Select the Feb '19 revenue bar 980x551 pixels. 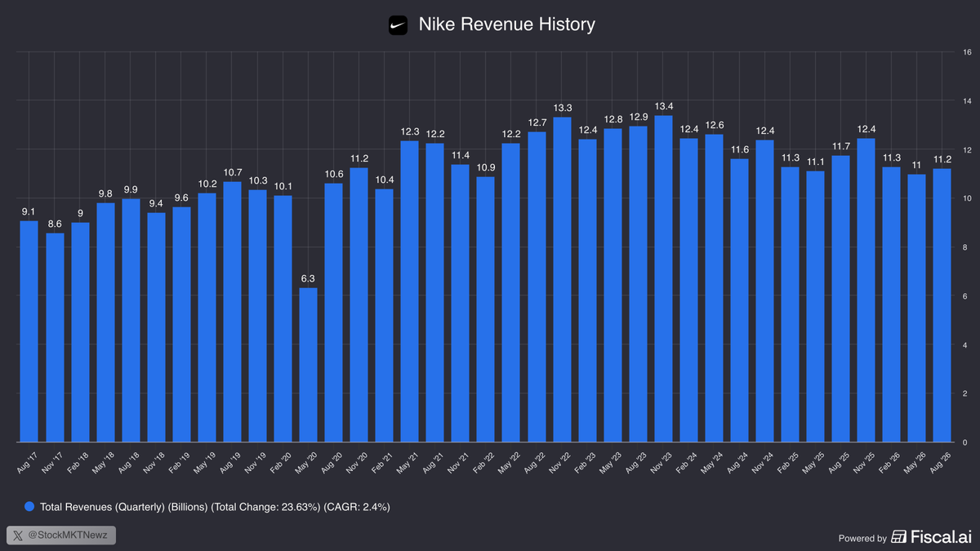click(181, 324)
